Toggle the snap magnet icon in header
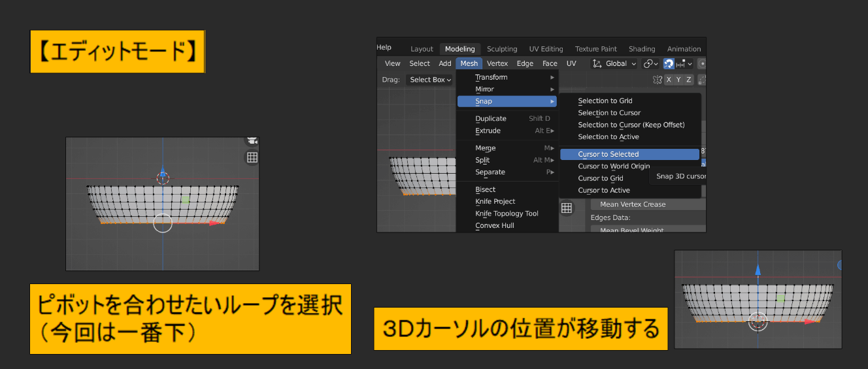This screenshot has height=369, width=868. click(x=669, y=63)
